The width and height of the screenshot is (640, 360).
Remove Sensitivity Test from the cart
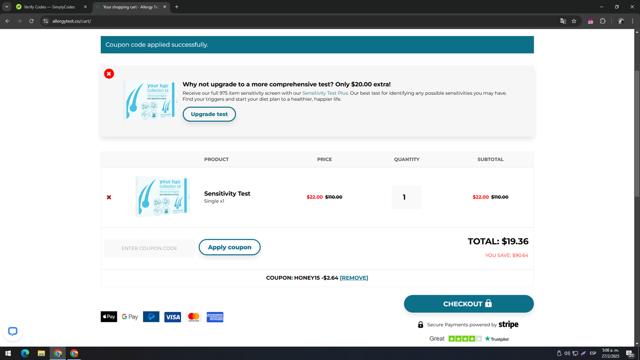click(x=109, y=197)
